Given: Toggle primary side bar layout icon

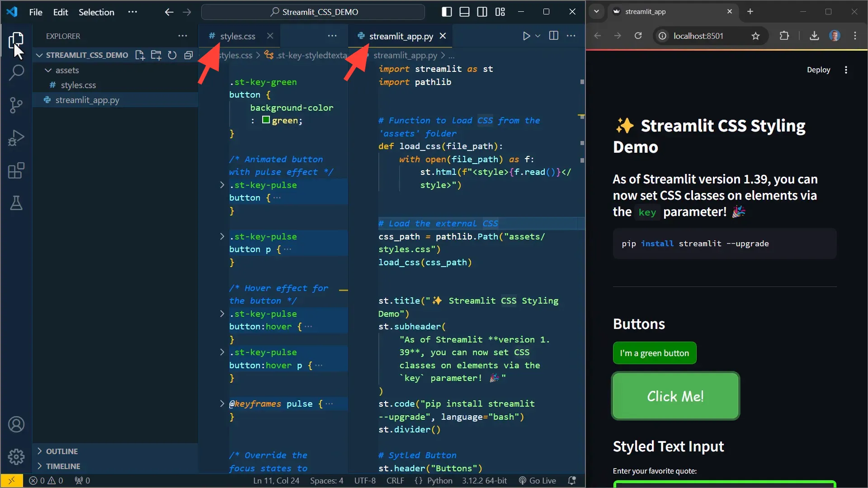Looking at the screenshot, I should [447, 12].
